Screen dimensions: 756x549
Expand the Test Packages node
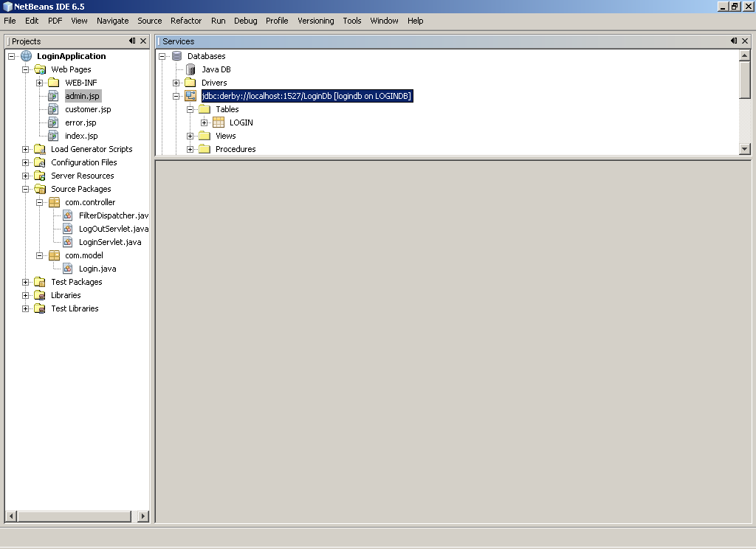tap(24, 281)
